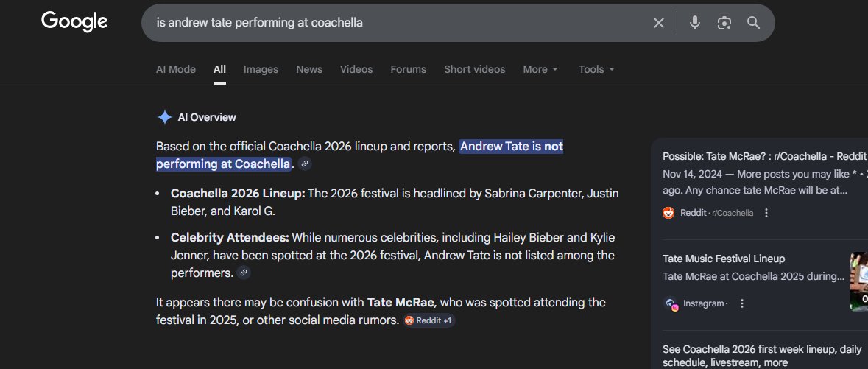Expand the Tools dropdown

coord(596,69)
